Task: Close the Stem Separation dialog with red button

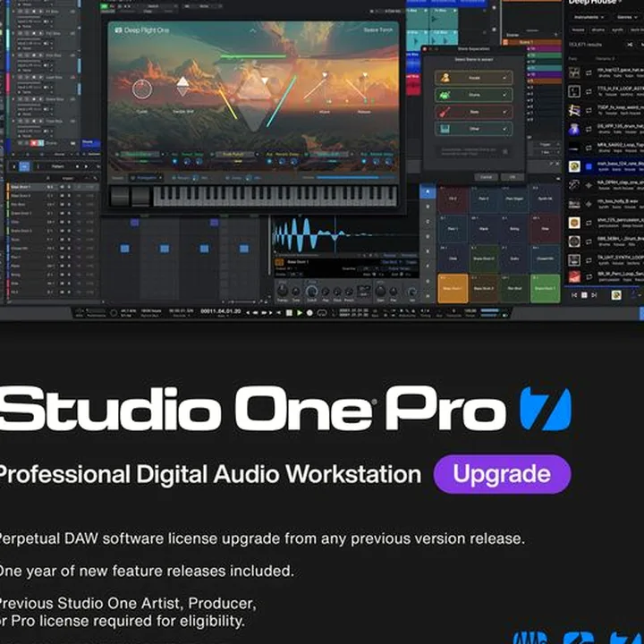Action: click(x=425, y=49)
